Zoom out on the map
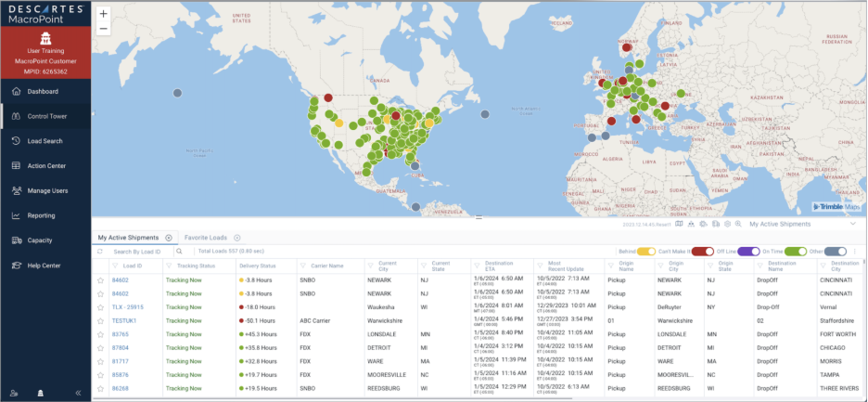The width and height of the screenshot is (868, 402). coord(103,29)
